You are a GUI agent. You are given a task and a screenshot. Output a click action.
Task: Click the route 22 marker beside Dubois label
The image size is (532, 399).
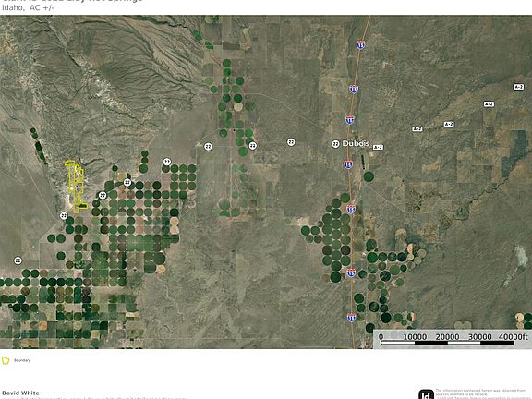[x=335, y=144]
